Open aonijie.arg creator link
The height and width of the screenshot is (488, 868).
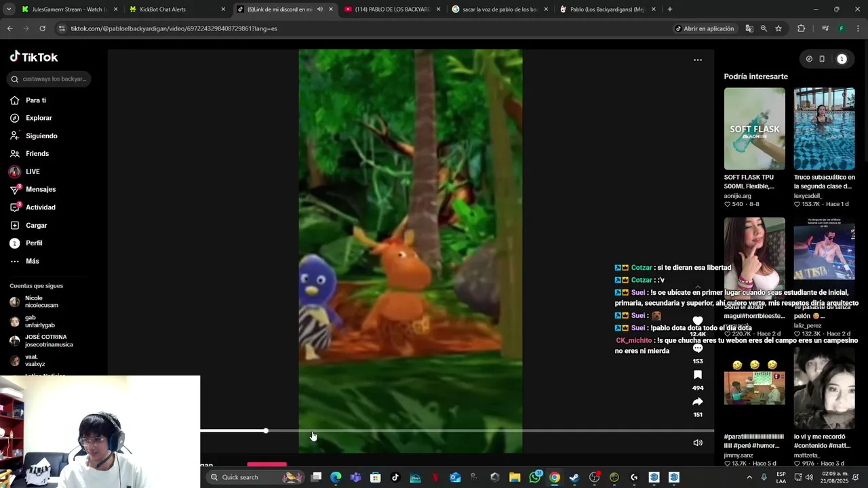[737, 196]
